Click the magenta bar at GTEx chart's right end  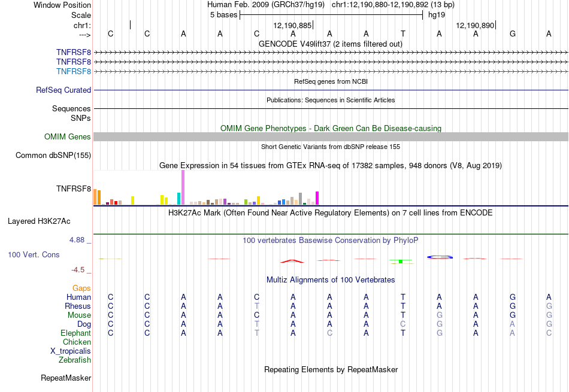pyautogui.click(x=317, y=198)
